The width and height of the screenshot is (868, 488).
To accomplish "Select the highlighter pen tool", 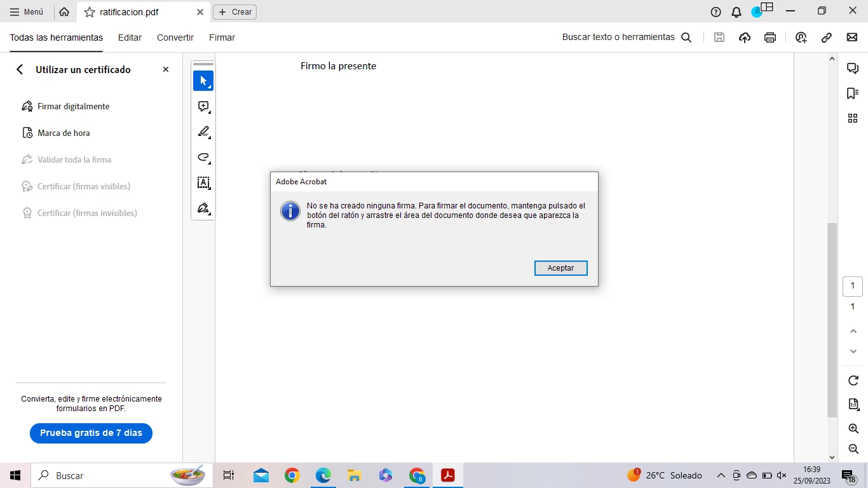I will pos(203,132).
